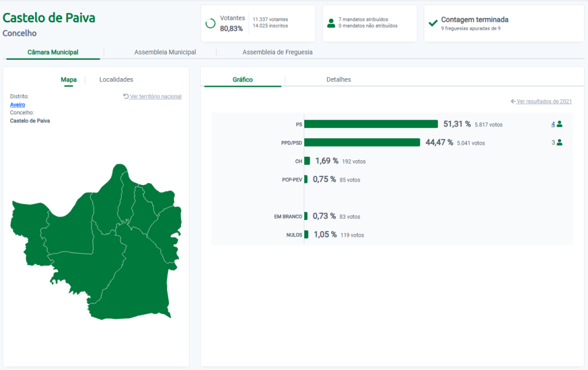Click the PPD/PSD green result bar
The height and width of the screenshot is (370, 588).
[362, 142]
